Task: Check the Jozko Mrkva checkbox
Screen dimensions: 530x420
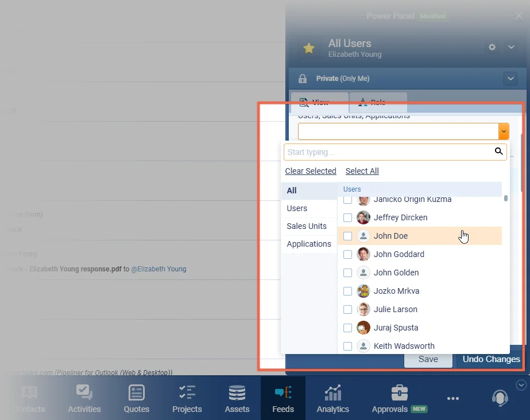Action: [347, 291]
